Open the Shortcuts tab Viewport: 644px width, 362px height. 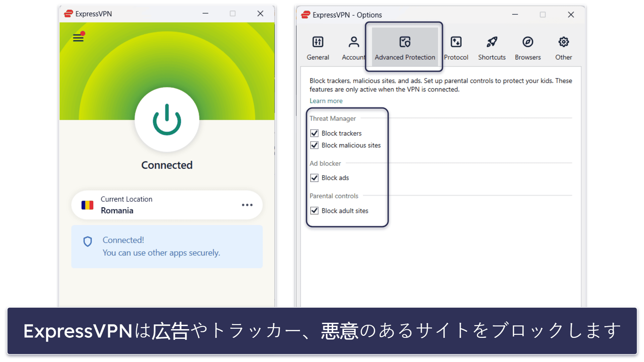pyautogui.click(x=492, y=48)
